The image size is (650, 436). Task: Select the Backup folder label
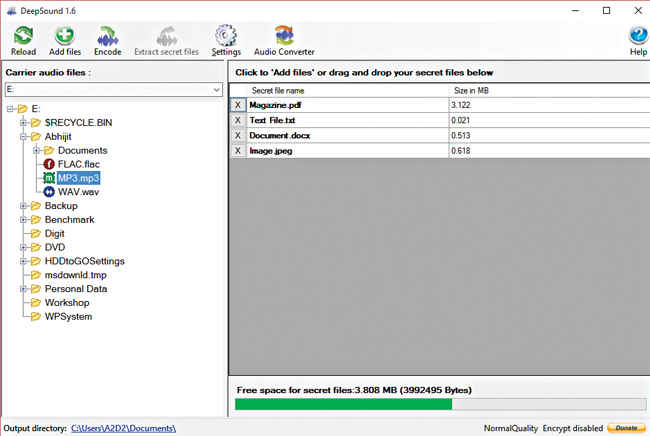coord(61,206)
